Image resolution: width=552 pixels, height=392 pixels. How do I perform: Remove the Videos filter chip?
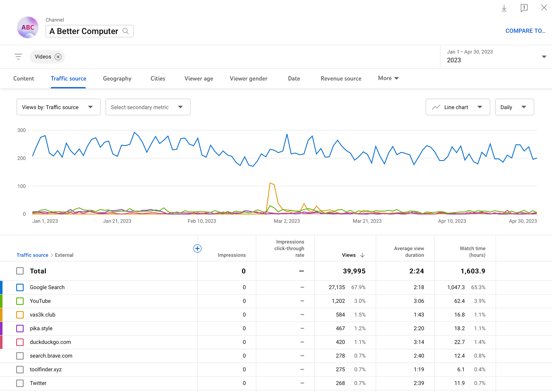pos(58,57)
